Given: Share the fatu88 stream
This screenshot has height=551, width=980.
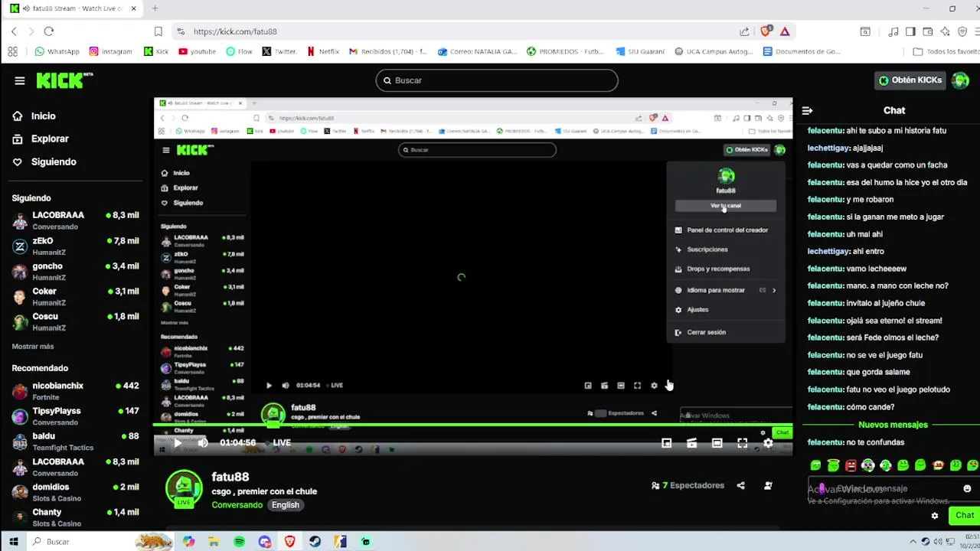Looking at the screenshot, I should [740, 485].
